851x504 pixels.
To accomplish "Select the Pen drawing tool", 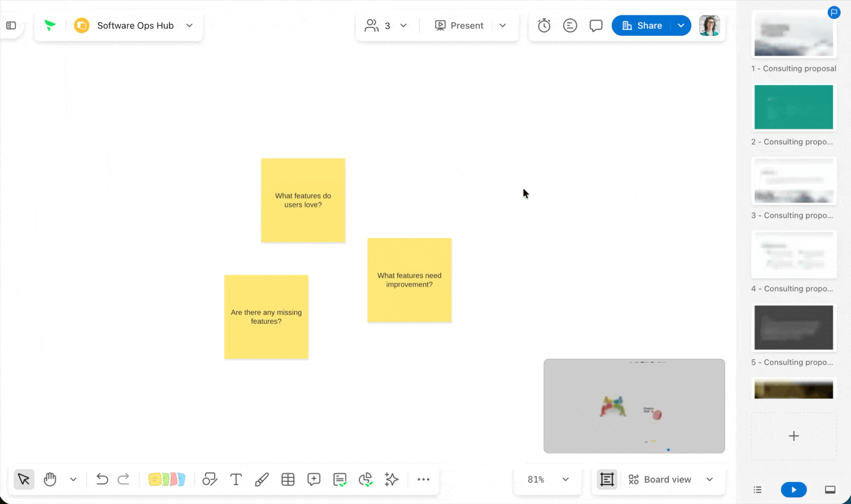I will pos(262,479).
